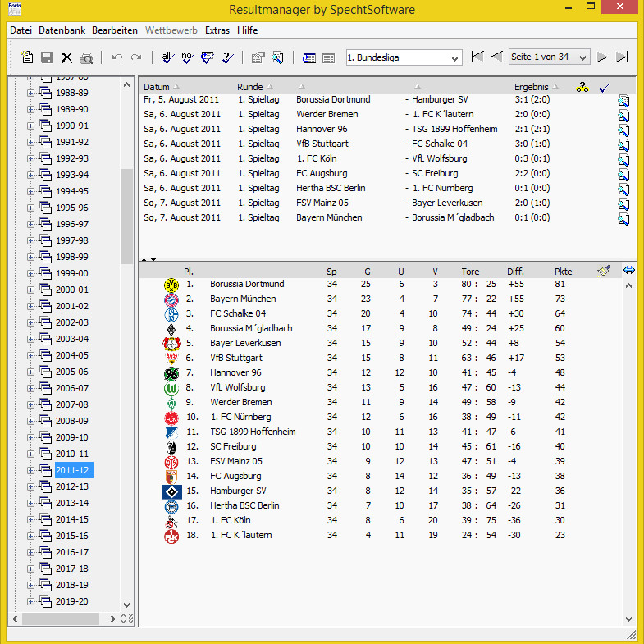Viewport: 644px width, 644px height.
Task: Expand the 2019-20 season node
Action: (31, 601)
